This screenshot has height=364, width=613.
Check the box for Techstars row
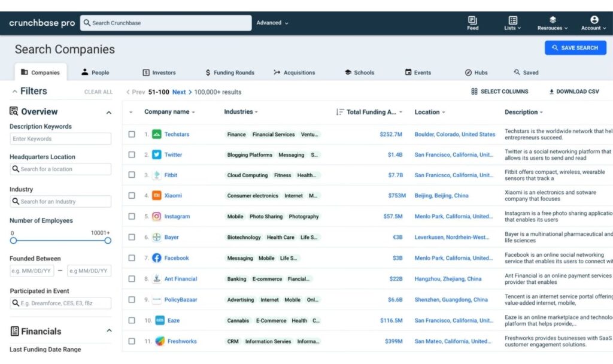(x=132, y=134)
